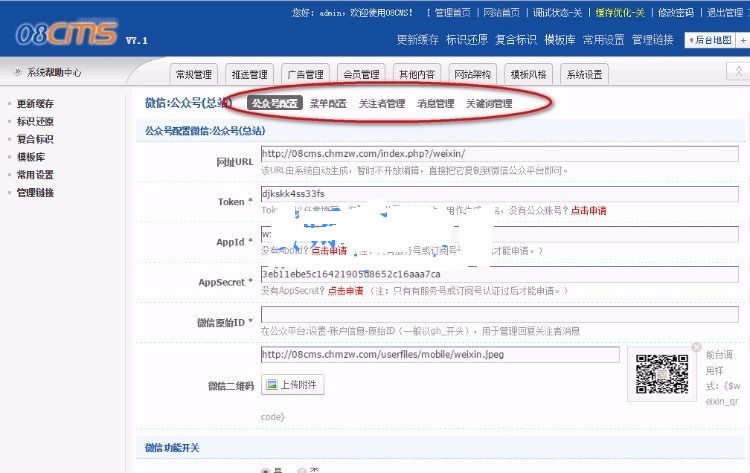Click the plus icon beside 后台地图
750x473 pixels.
[x=743, y=40]
